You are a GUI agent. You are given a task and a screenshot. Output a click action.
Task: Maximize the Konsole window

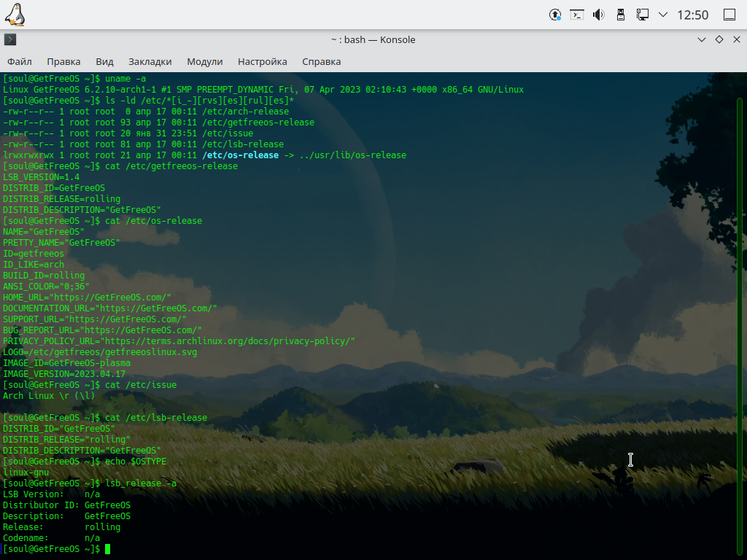click(x=719, y=39)
